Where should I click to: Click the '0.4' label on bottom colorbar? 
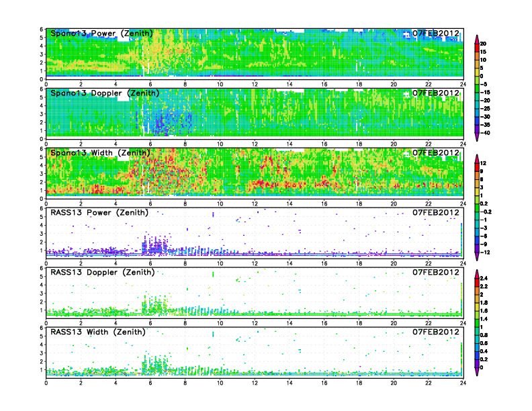pos(484,351)
